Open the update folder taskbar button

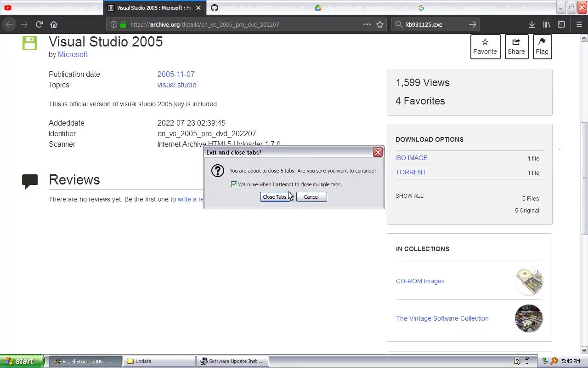point(159,361)
